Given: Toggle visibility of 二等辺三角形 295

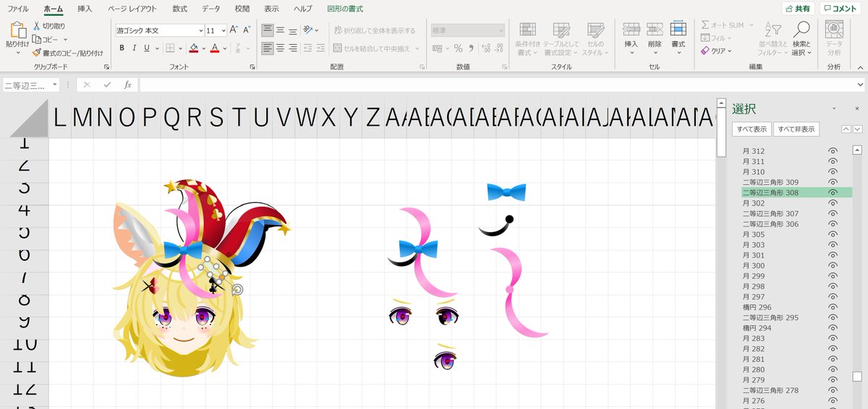Looking at the screenshot, I should [x=833, y=318].
